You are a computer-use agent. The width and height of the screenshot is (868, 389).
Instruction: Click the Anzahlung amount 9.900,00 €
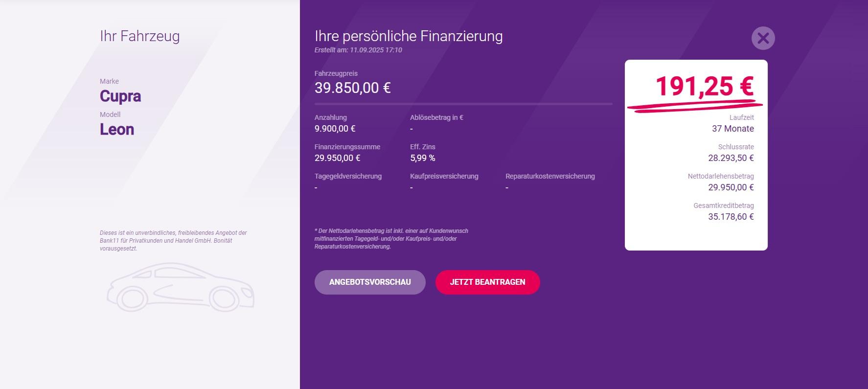pos(335,129)
